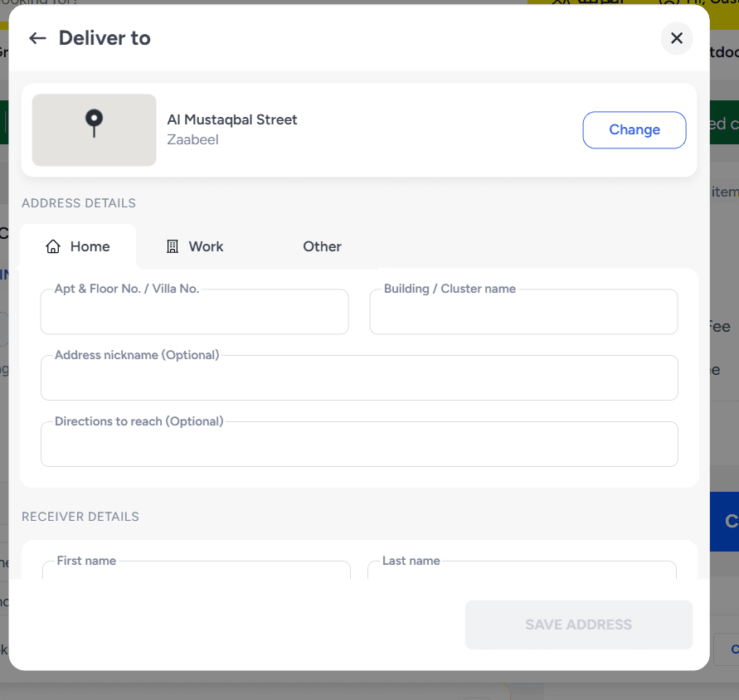Viewport: 739px width, 700px height.
Task: Click the map pin thumbnail
Action: 95,129
